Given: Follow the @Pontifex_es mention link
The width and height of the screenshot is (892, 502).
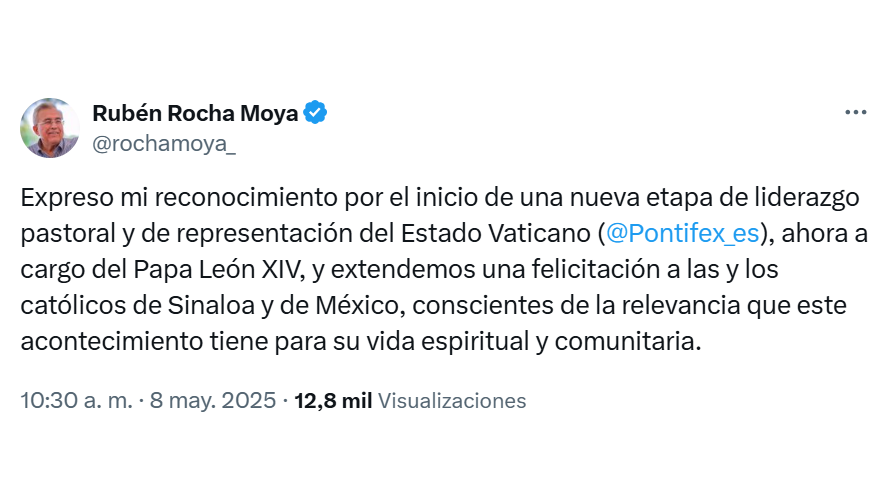Looking at the screenshot, I should 682,234.
